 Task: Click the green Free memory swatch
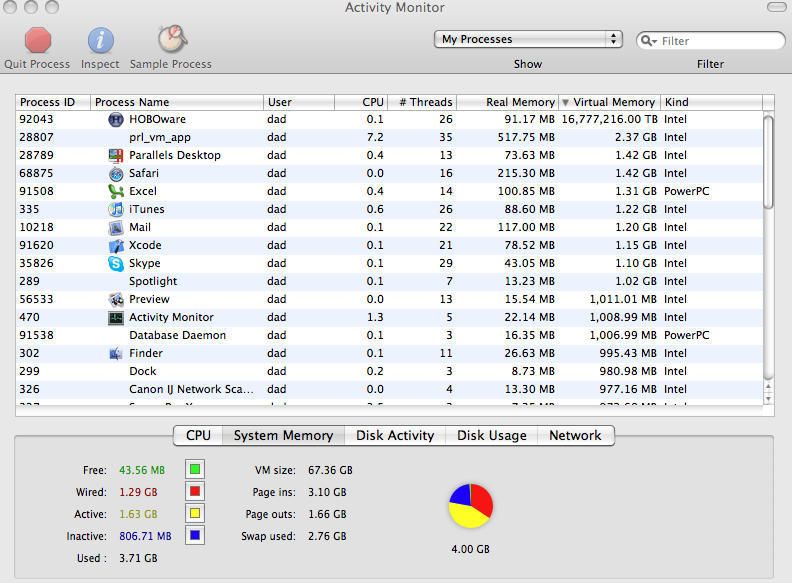[x=195, y=470]
